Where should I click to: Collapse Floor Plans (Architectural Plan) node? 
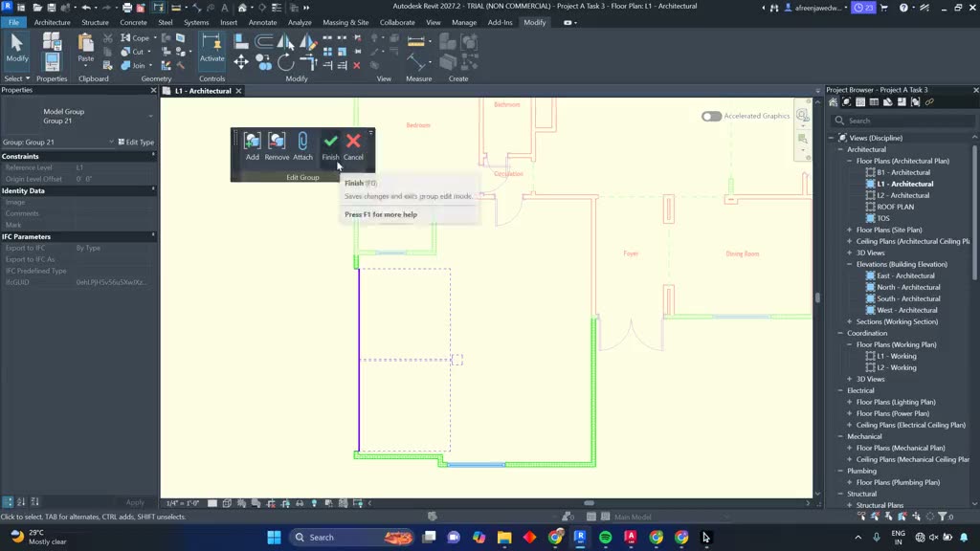coord(850,161)
